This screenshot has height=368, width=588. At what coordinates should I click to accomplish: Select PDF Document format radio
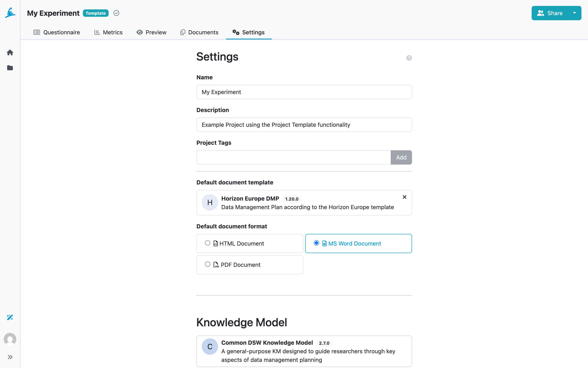click(x=207, y=264)
